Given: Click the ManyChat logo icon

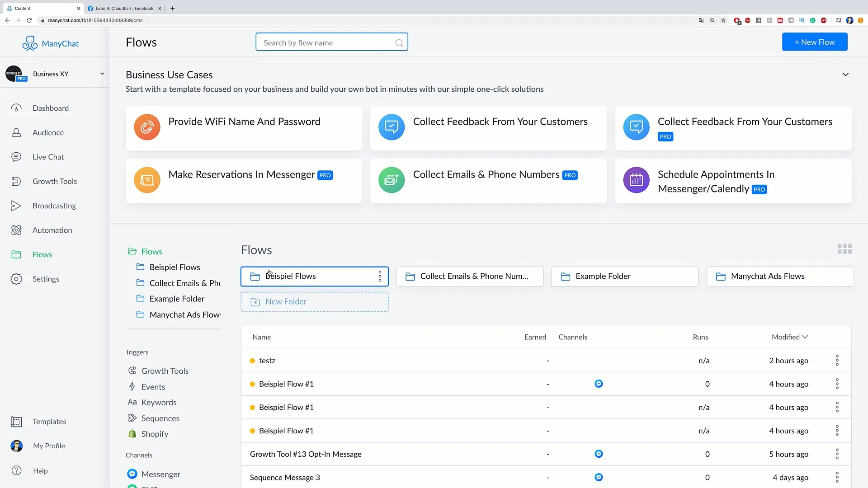Looking at the screenshot, I should pos(30,43).
